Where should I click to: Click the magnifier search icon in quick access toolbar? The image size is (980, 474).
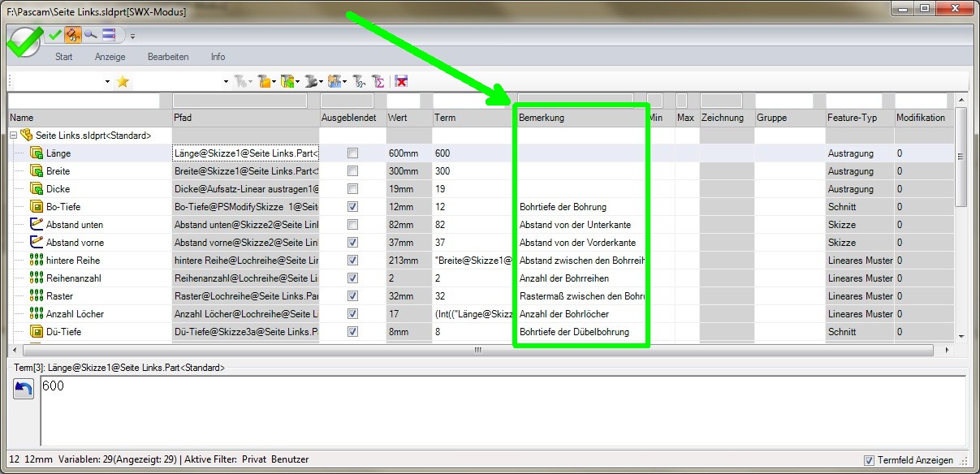[x=90, y=35]
